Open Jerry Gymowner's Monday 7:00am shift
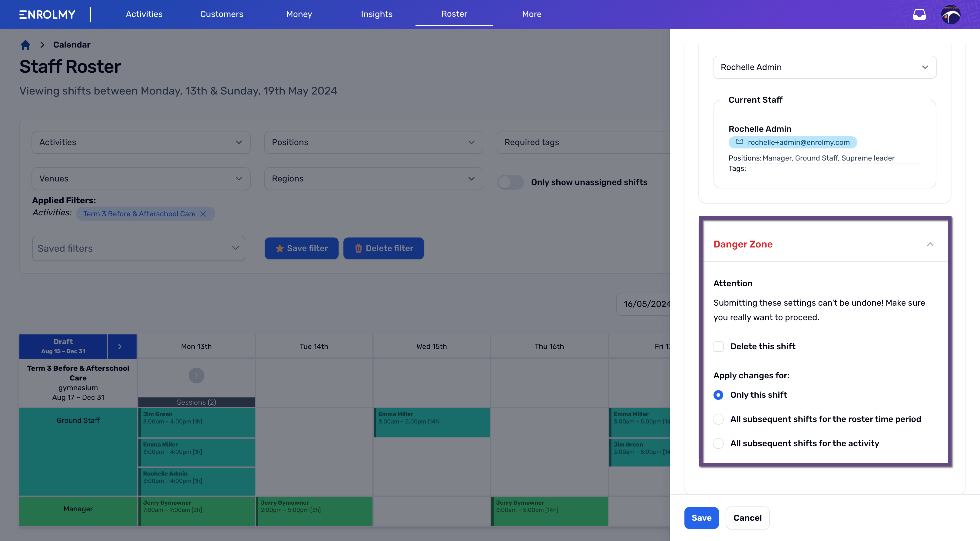This screenshot has height=541, width=980. 196,511
